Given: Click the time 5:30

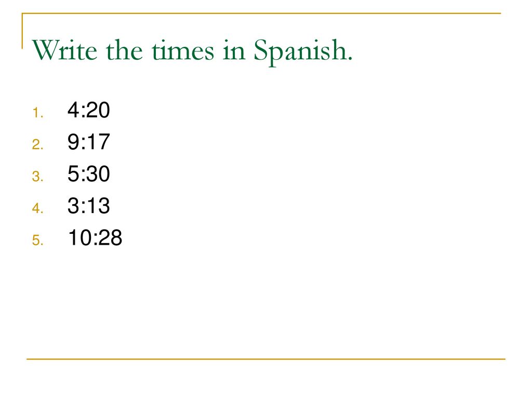Looking at the screenshot, I should click(88, 174).
